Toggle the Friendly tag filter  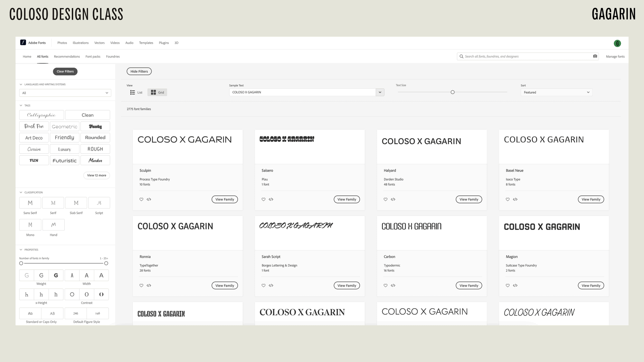pos(65,138)
